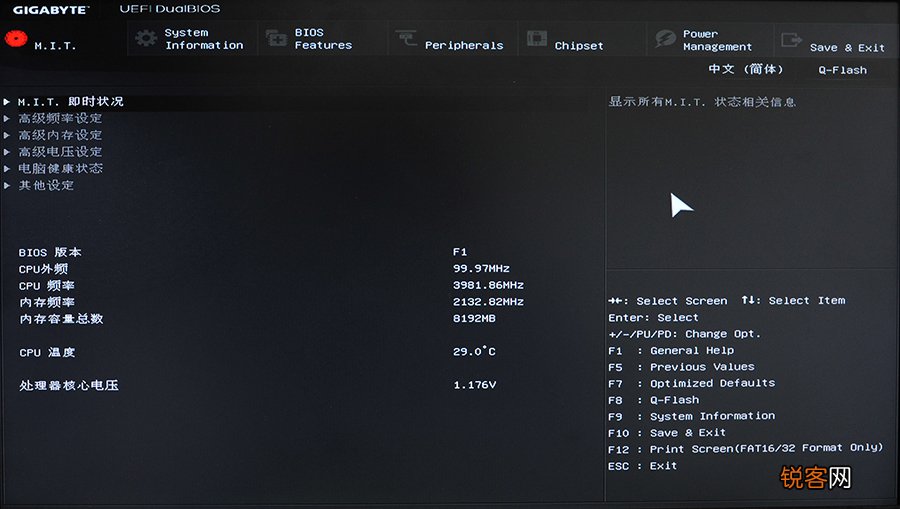Click the CPU 频率 label
The width and height of the screenshot is (900, 509).
[x=46, y=285]
